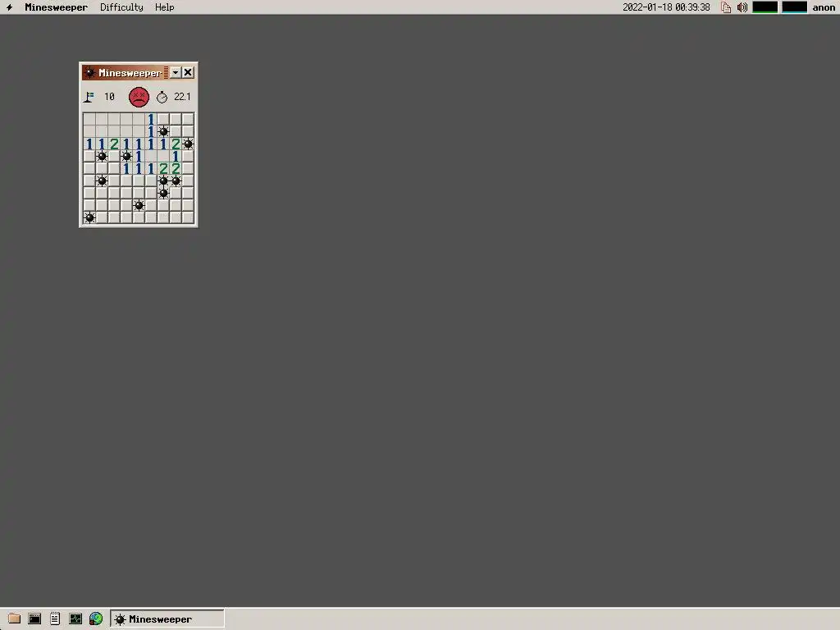Viewport: 840px width, 630px height.
Task: Launch the Browser globe icon in taskbar
Action: tap(96, 619)
